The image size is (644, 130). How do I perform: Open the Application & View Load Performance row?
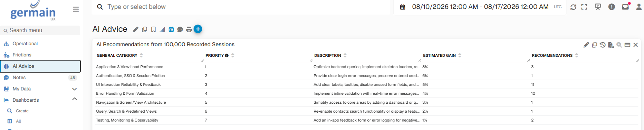tap(366, 67)
